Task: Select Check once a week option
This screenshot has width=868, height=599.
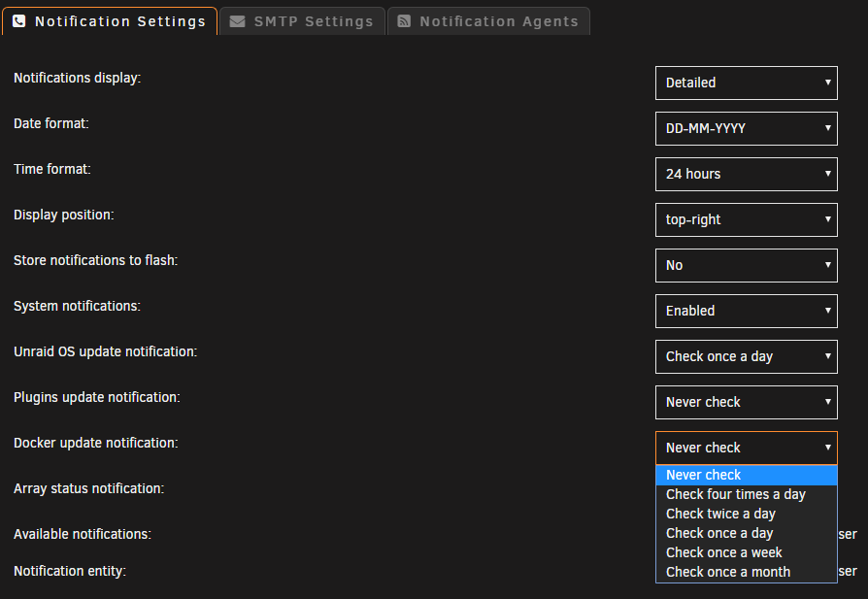Action: [747, 552]
